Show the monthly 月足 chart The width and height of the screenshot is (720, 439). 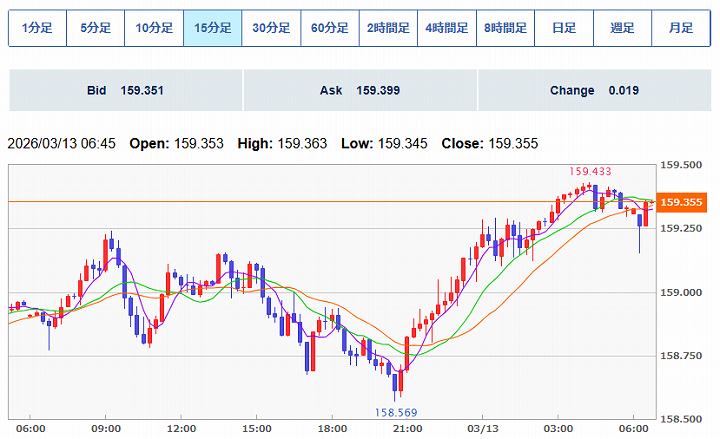tap(681, 29)
